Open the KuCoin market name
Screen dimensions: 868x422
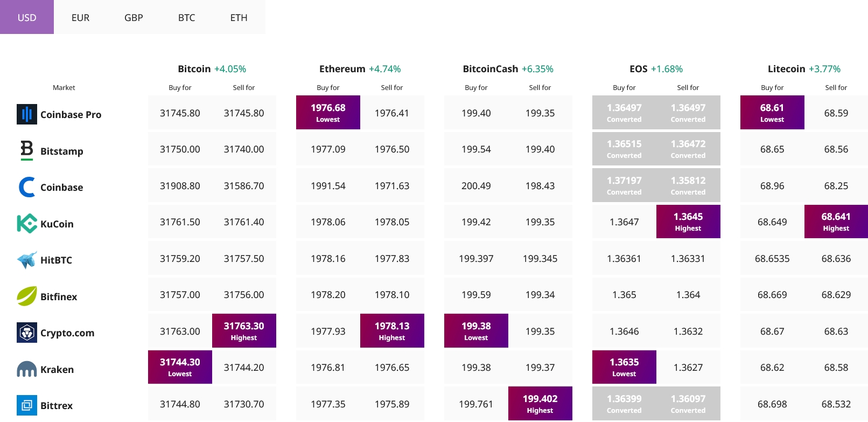tap(57, 224)
